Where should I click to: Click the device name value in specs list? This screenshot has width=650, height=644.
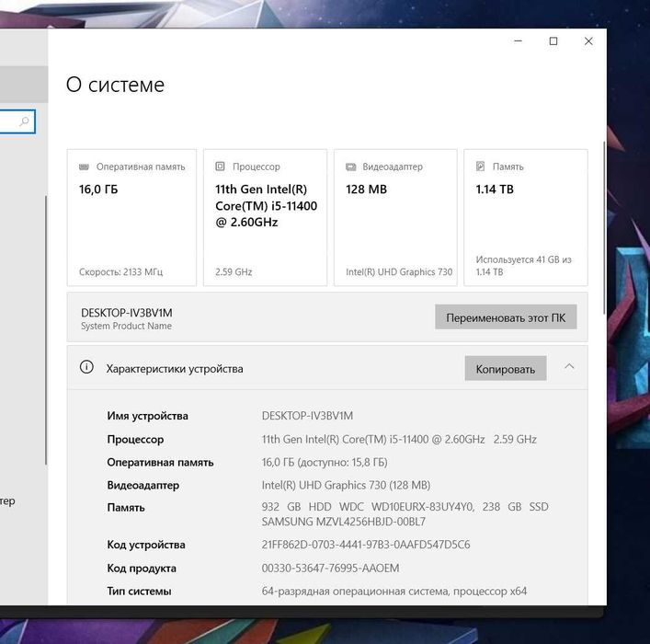(307, 416)
